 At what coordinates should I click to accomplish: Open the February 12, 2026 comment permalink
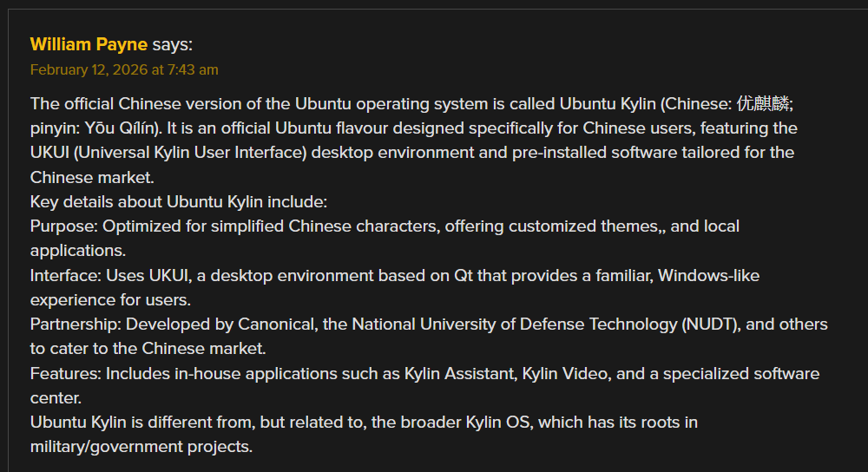coord(124,69)
